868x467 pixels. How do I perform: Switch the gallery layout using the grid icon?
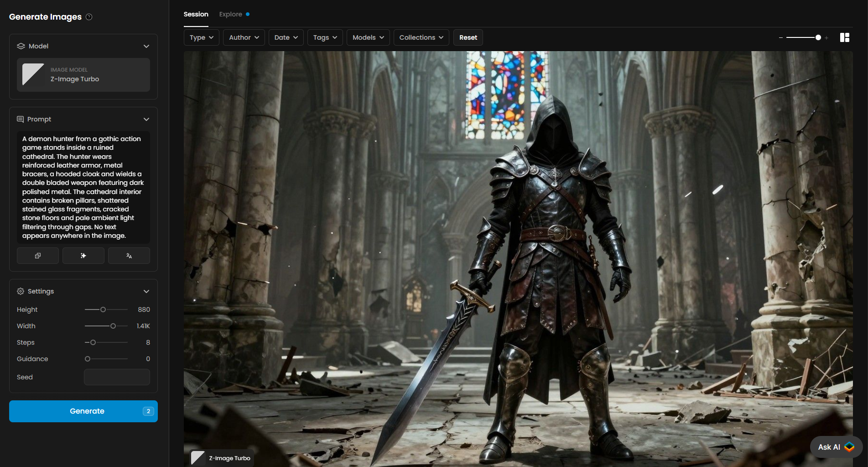click(x=844, y=37)
